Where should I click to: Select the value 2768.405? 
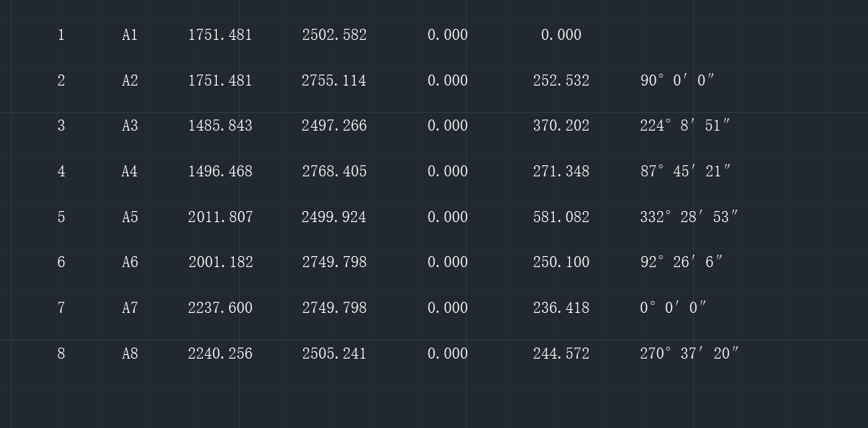click(x=334, y=171)
